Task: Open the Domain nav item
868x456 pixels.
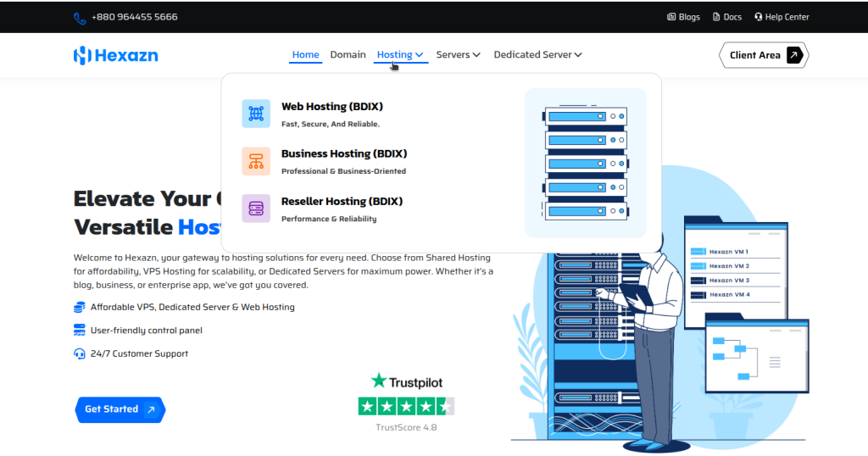Action: coord(348,55)
